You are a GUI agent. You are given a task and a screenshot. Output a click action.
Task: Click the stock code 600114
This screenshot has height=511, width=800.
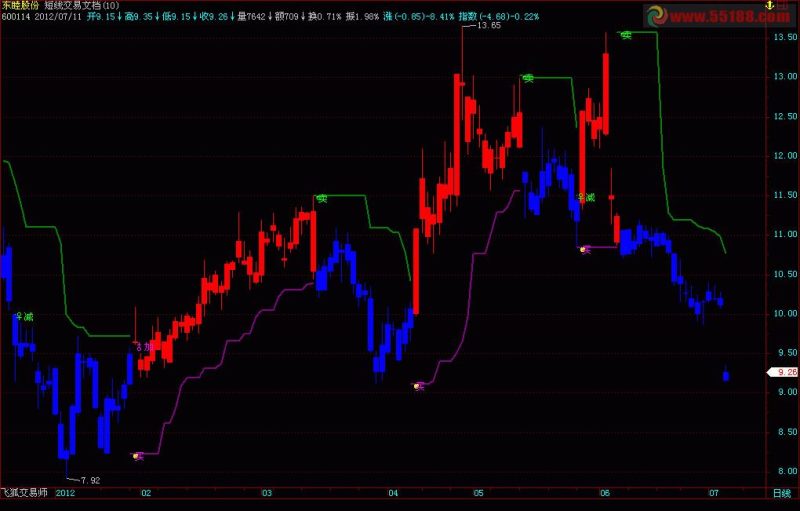click(16, 16)
